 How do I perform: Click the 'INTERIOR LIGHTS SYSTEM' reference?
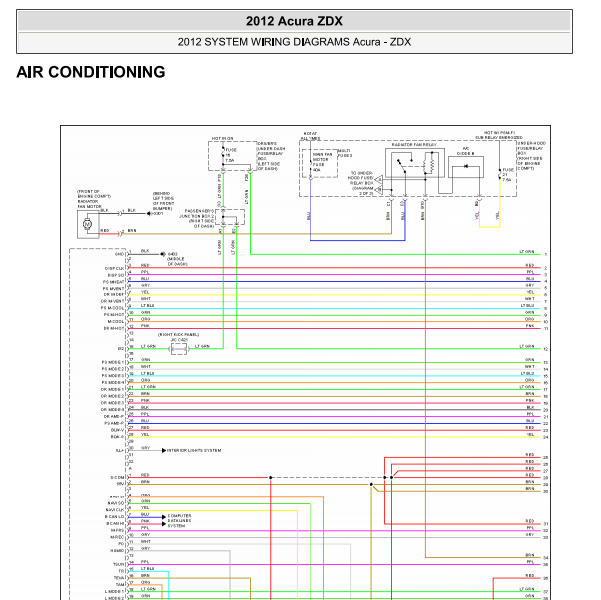click(194, 450)
